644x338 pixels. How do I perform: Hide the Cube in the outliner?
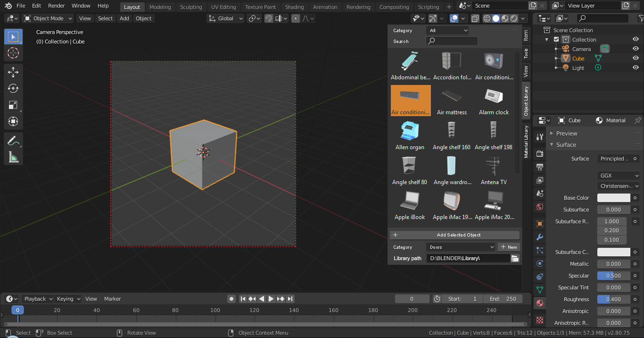(x=636, y=58)
